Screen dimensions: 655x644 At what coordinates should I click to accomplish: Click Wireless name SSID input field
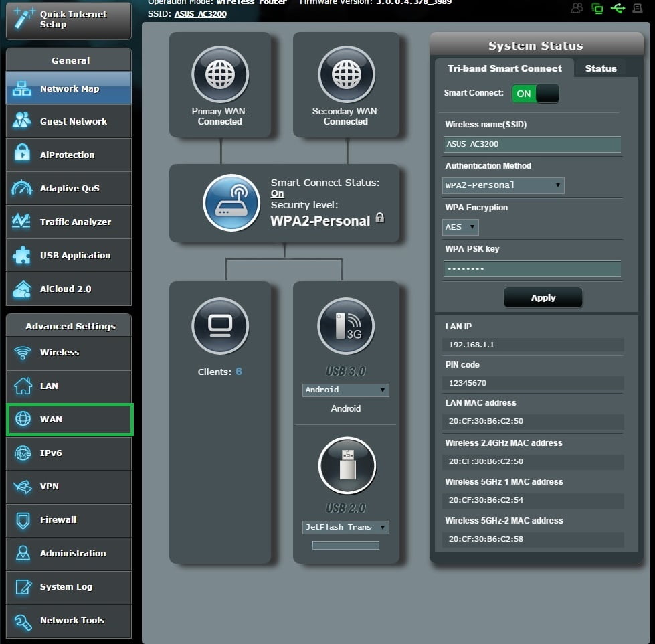tap(532, 144)
